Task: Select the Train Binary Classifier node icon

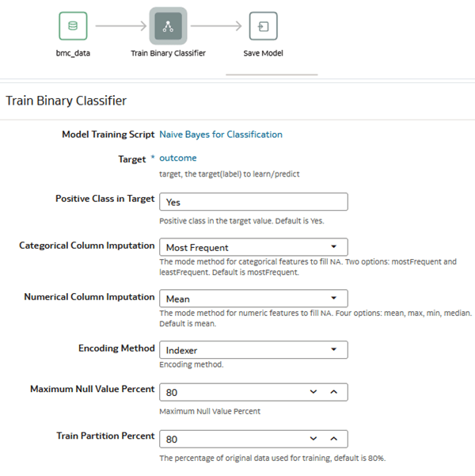Action: (x=168, y=26)
